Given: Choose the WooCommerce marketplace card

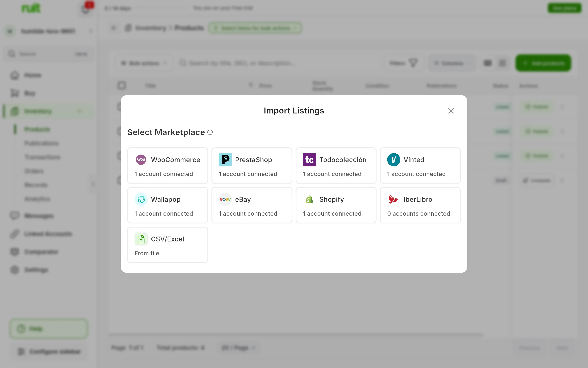Looking at the screenshot, I should [x=168, y=166].
